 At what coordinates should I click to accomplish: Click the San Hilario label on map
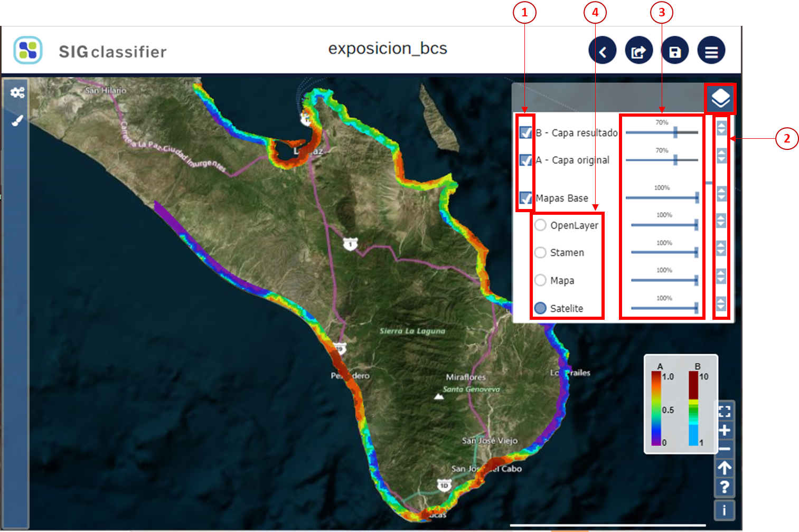(106, 90)
